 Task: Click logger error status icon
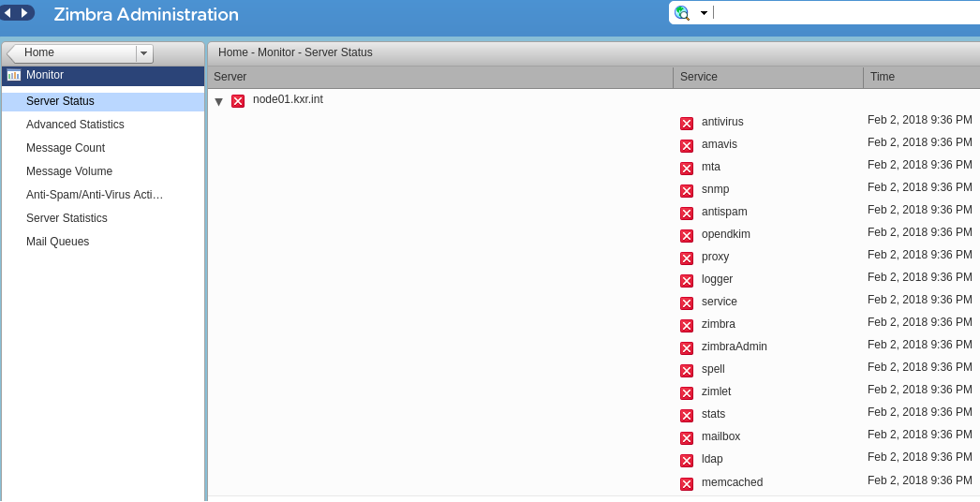(687, 281)
